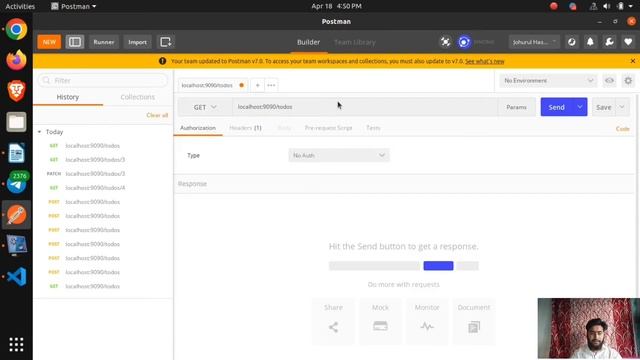Click the Params button
This screenshot has width=640, height=360.
point(516,107)
